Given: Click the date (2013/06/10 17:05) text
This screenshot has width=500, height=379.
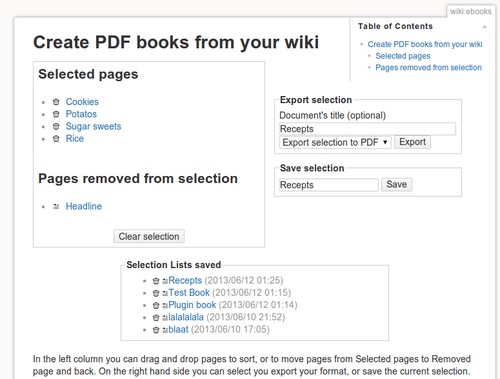Looking at the screenshot, I should [x=230, y=330].
